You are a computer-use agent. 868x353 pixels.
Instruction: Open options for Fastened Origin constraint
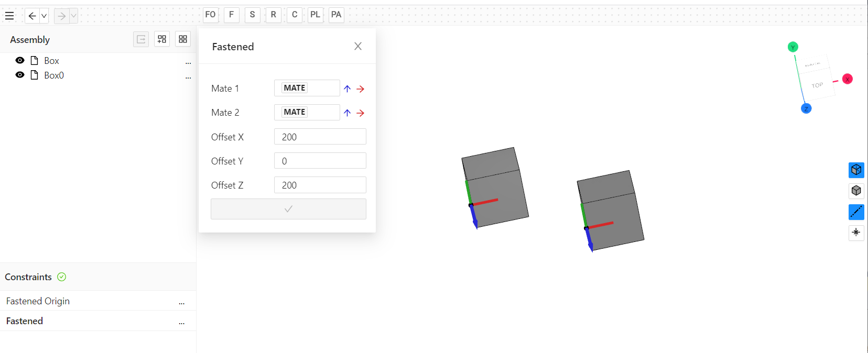181,302
